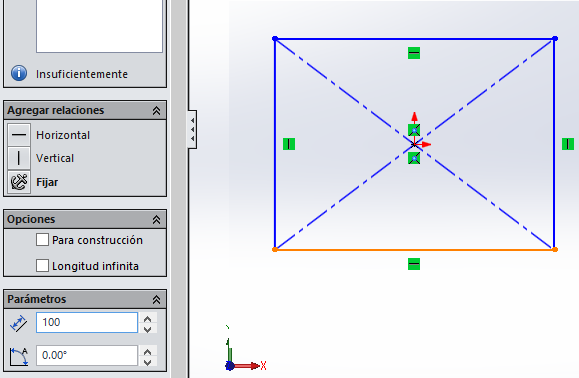Increase the angle value with up arrow
Image resolution: width=579 pixels, height=378 pixels.
click(148, 351)
